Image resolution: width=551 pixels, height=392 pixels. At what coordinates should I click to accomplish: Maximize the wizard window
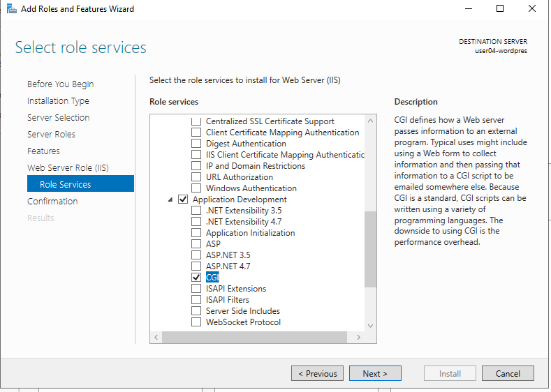(x=500, y=8)
